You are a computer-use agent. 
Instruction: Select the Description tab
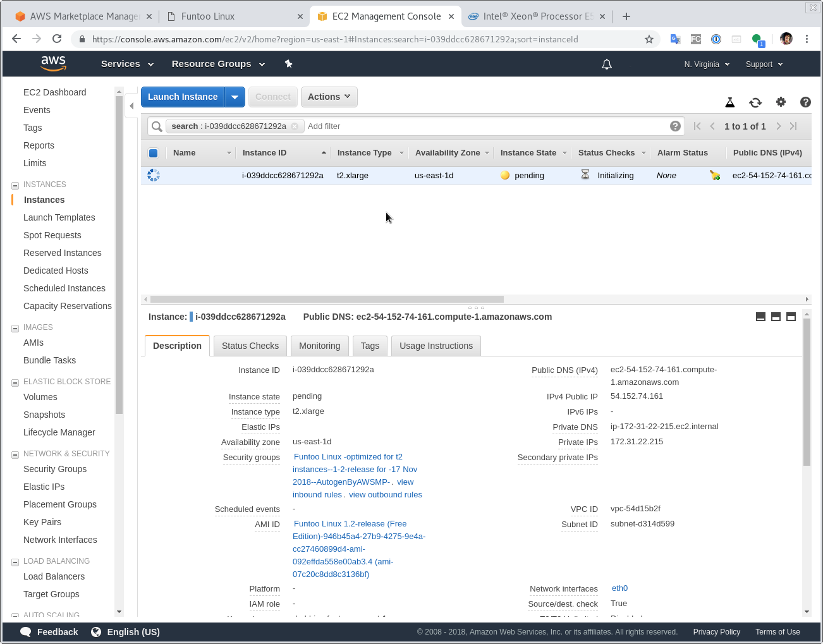177,346
